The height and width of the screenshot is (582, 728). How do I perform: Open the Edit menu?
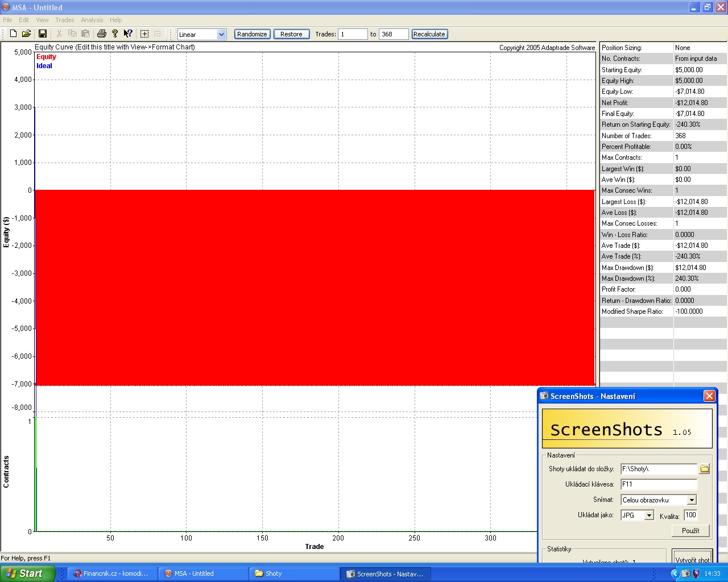click(24, 20)
